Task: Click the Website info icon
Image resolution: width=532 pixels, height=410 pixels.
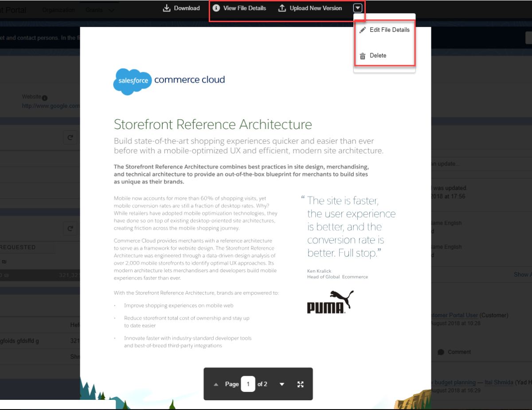Action: 45,98
